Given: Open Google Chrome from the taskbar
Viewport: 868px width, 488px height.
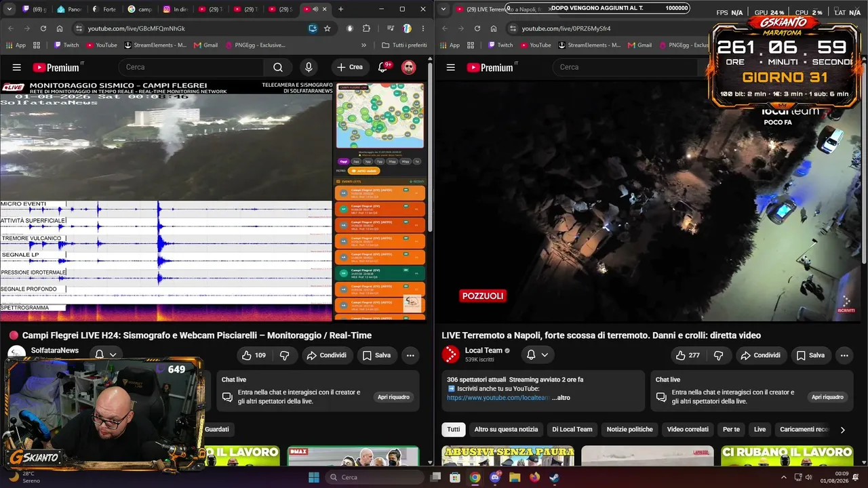Looking at the screenshot, I should [x=475, y=477].
